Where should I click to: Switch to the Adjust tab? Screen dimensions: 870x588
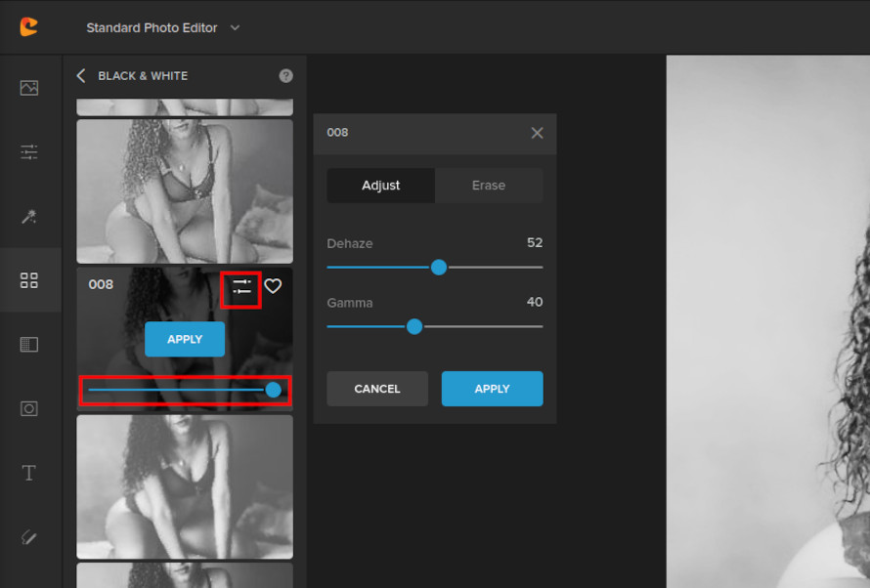click(x=380, y=185)
